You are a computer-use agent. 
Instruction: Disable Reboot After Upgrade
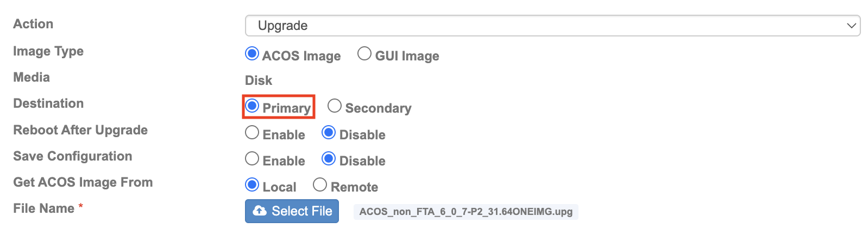tap(329, 132)
